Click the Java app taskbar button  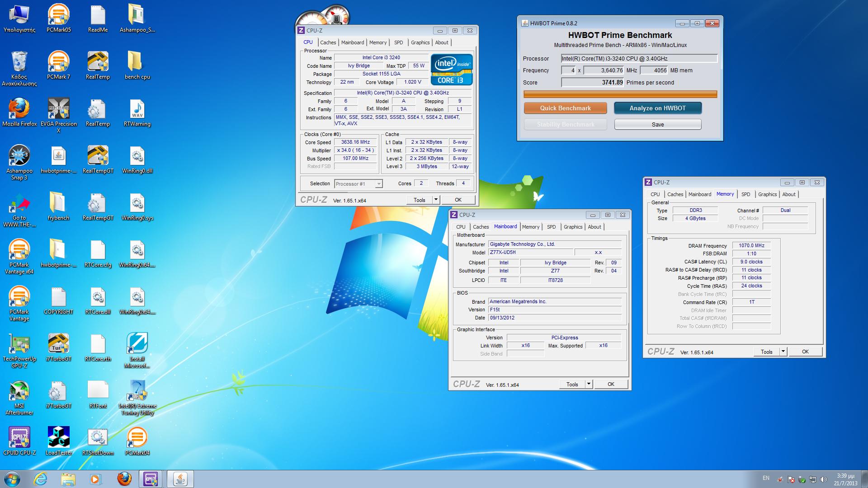pos(180,479)
